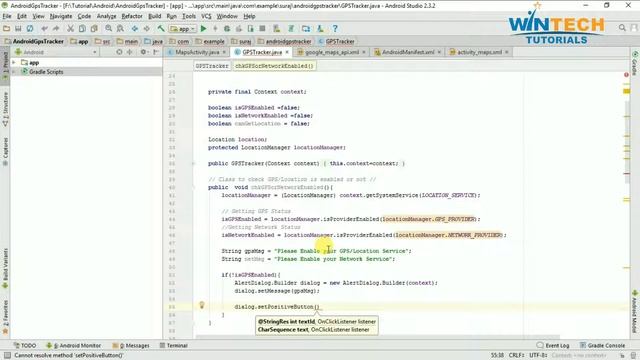The width and height of the screenshot is (640, 360).
Task: Open the Navigate menu
Action: pyautogui.click(x=61, y=16)
